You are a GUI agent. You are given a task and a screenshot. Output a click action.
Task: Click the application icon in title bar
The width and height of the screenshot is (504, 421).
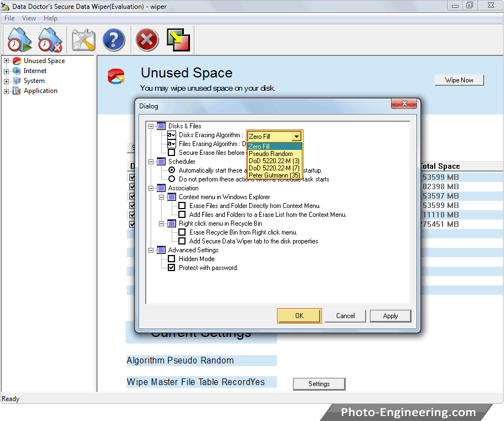6,7
